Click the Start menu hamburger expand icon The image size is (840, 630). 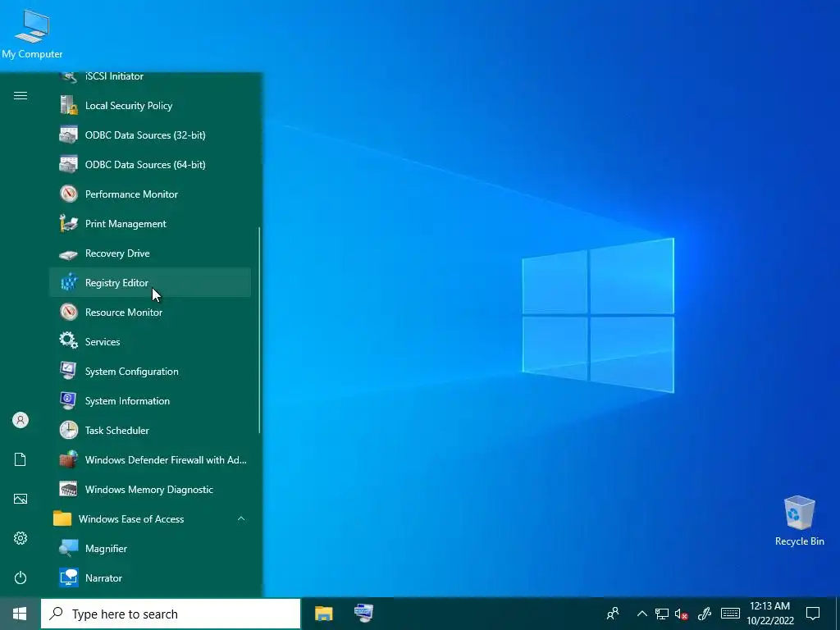click(x=21, y=95)
